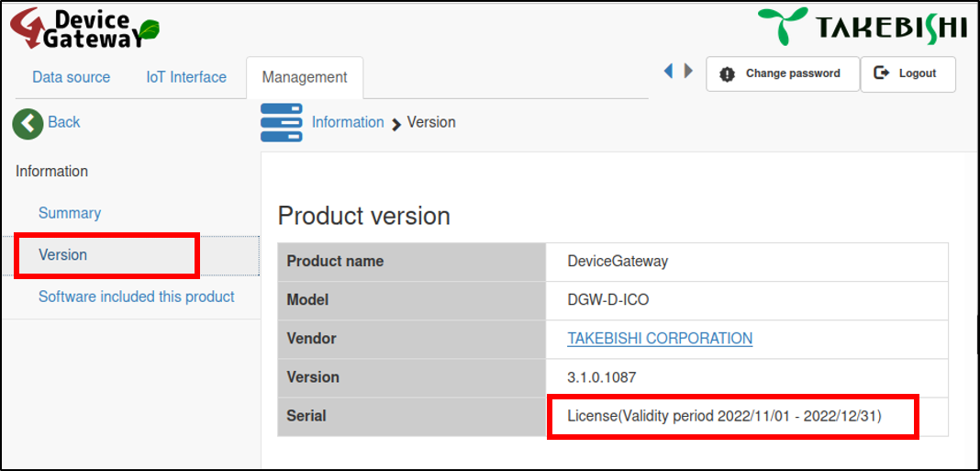Viewport: 980px width, 471px height.
Task: Select the Management tab
Action: pyautogui.click(x=305, y=77)
